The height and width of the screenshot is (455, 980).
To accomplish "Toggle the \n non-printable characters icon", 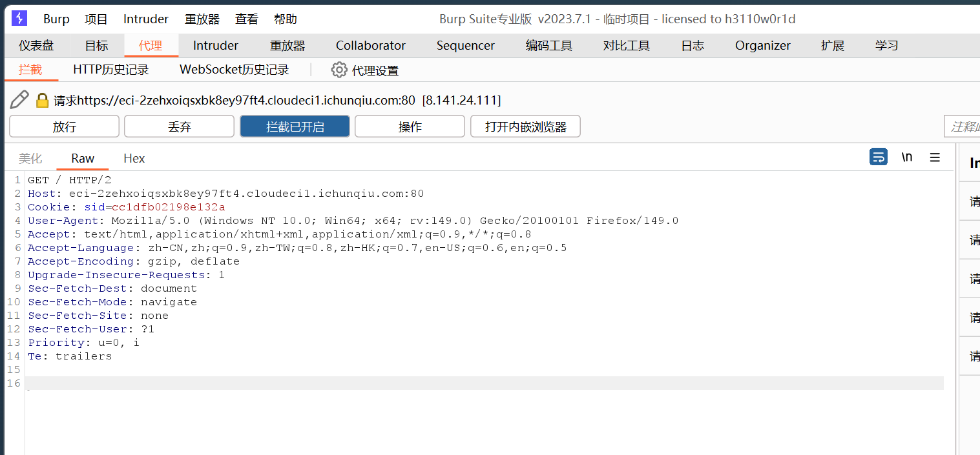I will (x=907, y=157).
